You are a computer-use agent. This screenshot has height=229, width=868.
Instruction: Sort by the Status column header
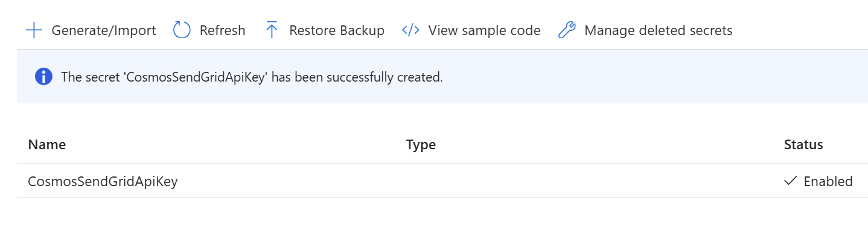click(803, 145)
